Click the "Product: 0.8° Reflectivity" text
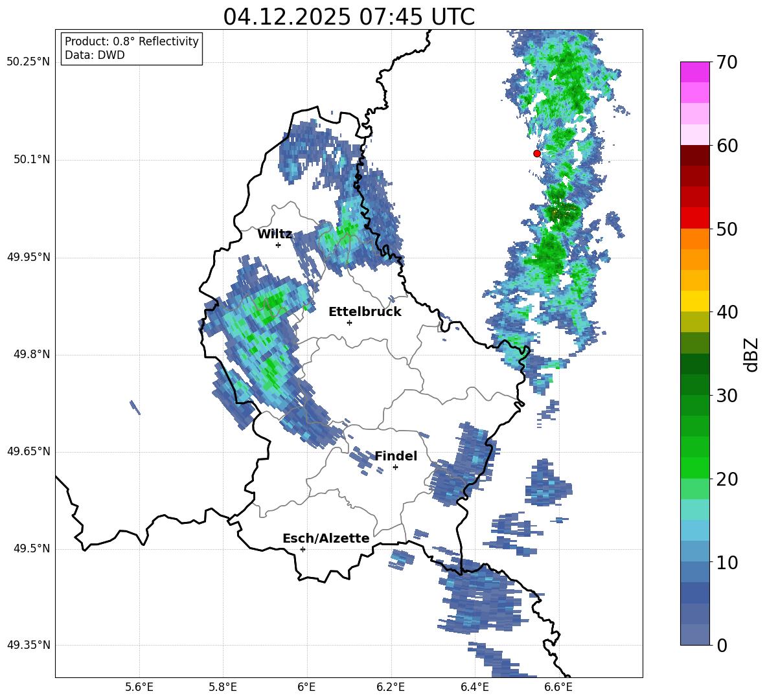 (132, 41)
